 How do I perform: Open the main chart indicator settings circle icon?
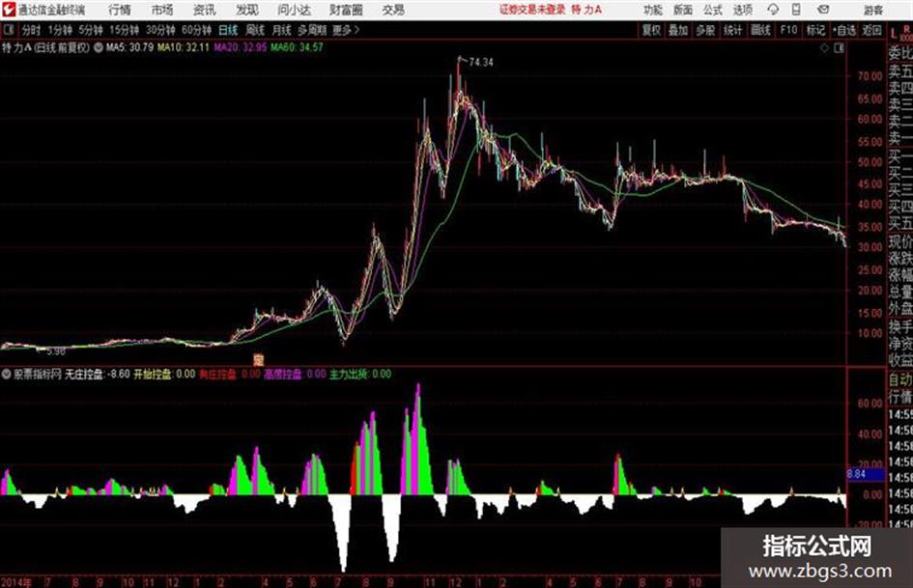(99, 47)
